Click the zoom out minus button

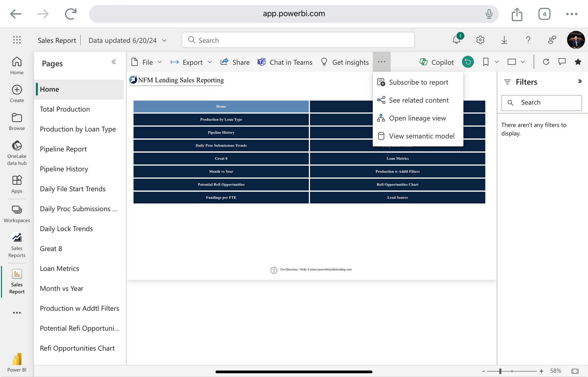(483, 371)
